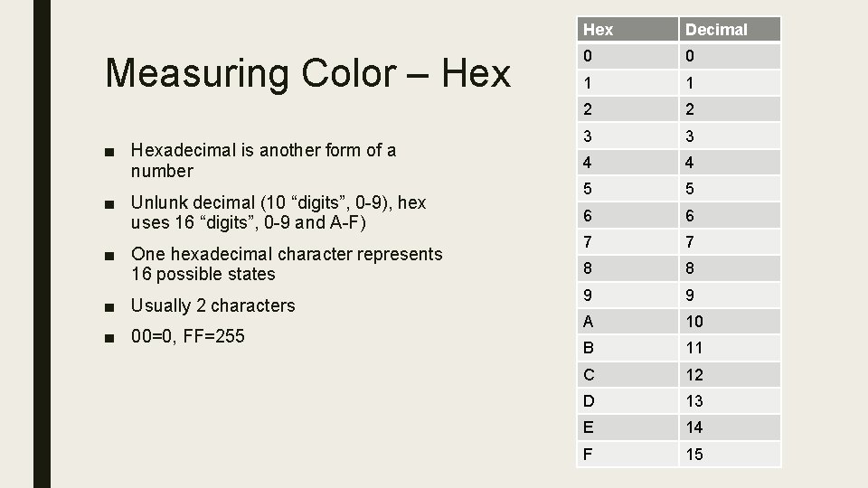Click the bullet 'Hexadecimal is another form of a number'
The image size is (868, 488).
click(x=263, y=161)
